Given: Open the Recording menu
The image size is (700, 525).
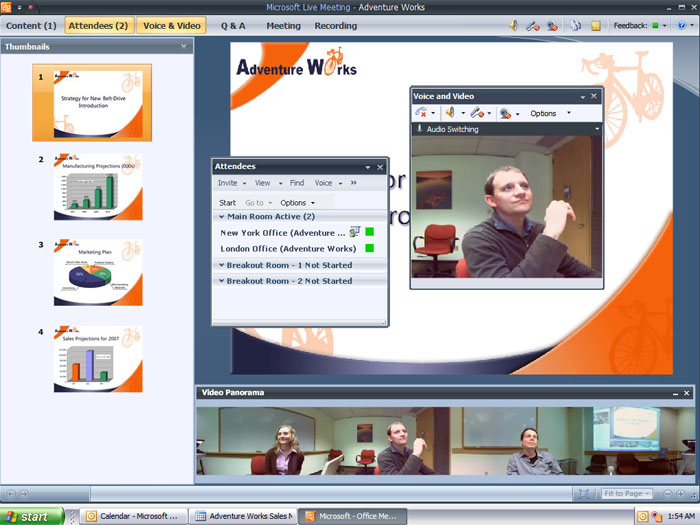Looking at the screenshot, I should pos(335,26).
